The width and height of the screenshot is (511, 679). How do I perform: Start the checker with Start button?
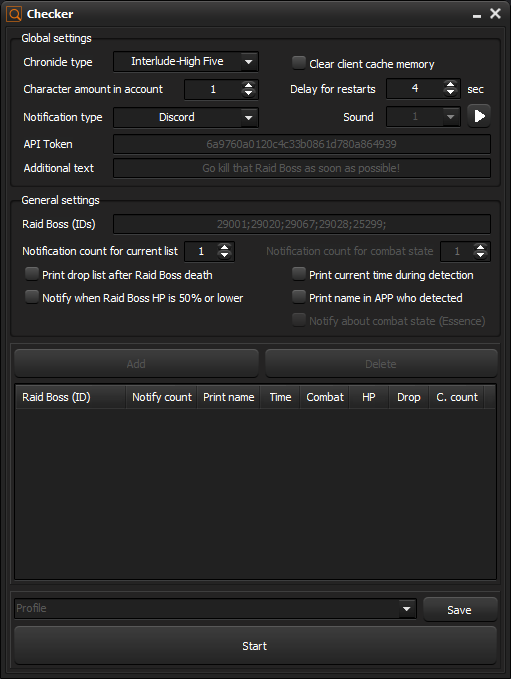coord(255,646)
